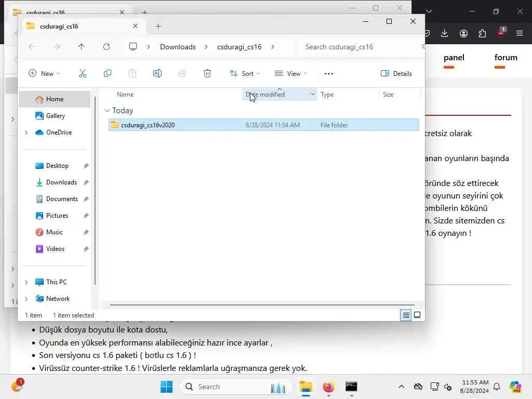Open Firefox account profile icon
The width and height of the screenshot is (532, 399).
463,33
